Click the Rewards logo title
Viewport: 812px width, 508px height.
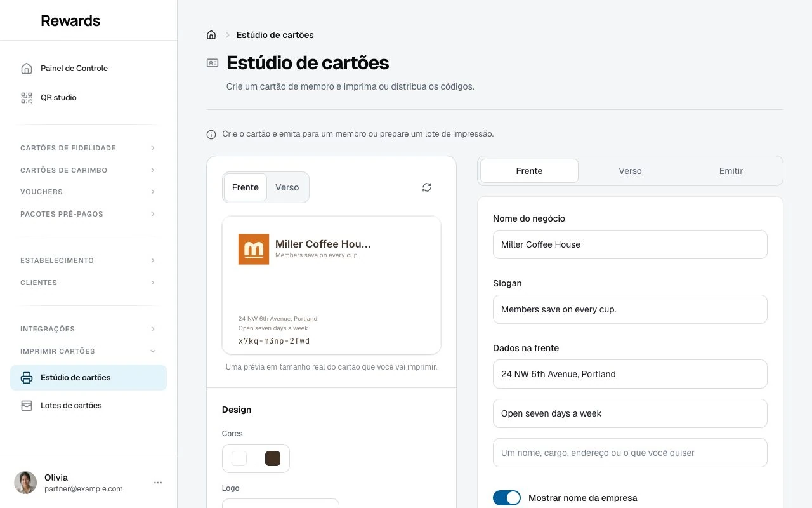(x=70, y=20)
